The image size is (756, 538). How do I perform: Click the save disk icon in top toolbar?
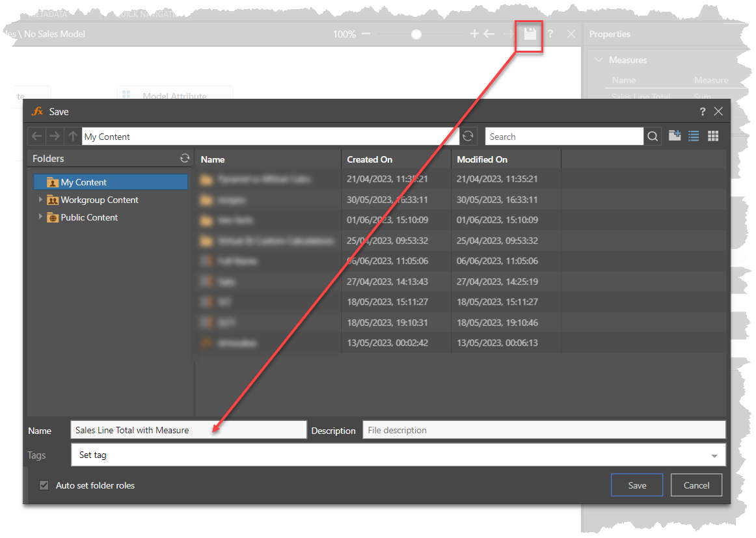pyautogui.click(x=530, y=34)
